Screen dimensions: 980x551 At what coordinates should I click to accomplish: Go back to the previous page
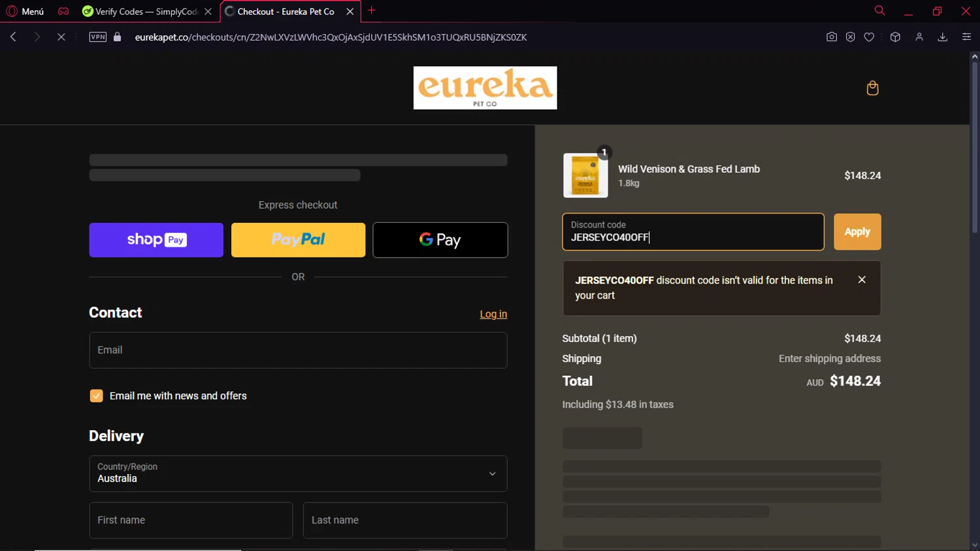pos(13,37)
